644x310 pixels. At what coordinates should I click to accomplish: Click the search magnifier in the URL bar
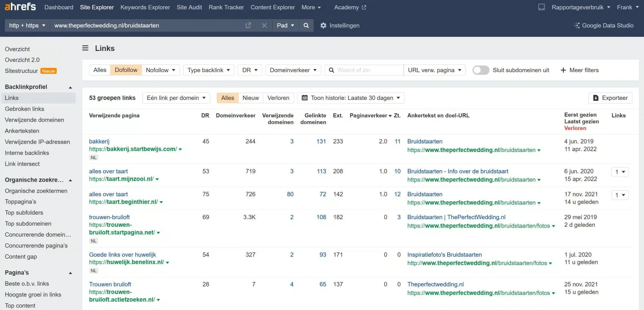click(x=306, y=25)
